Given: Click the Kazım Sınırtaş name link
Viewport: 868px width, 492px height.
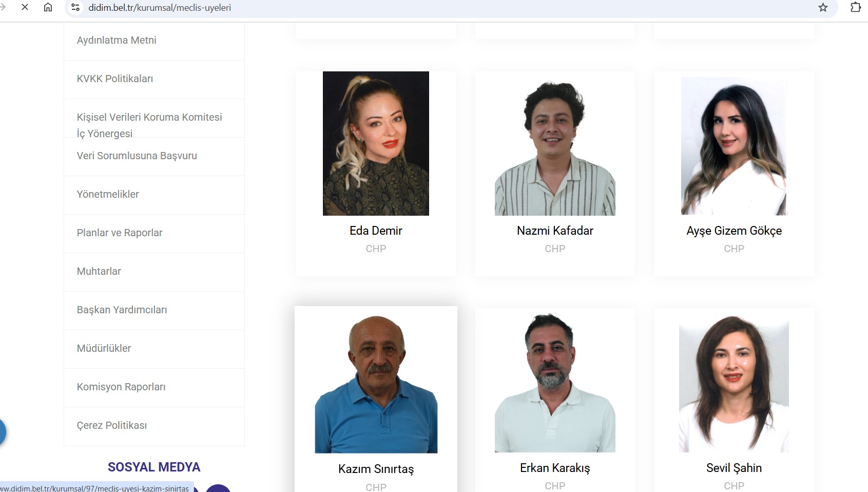Looking at the screenshot, I should click(x=376, y=469).
